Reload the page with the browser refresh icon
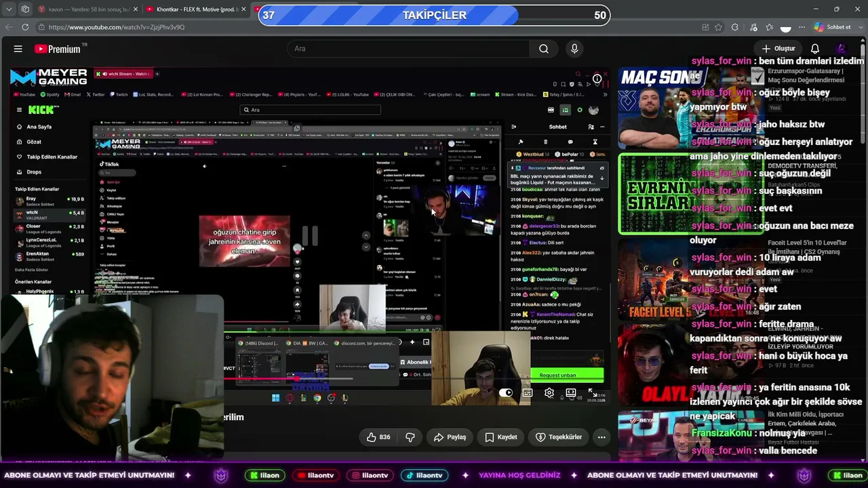This screenshot has width=868, height=488. pyautogui.click(x=25, y=27)
